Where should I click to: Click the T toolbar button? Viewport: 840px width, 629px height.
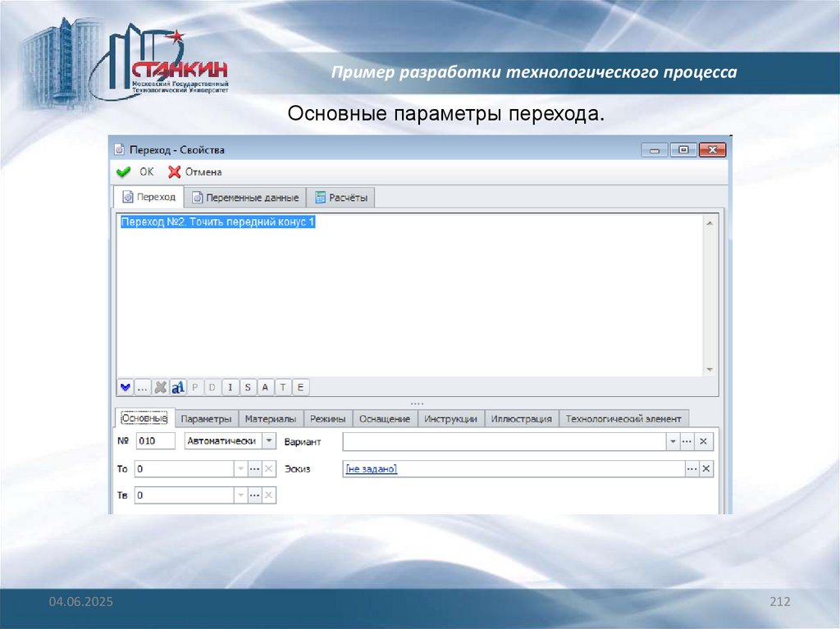point(283,387)
